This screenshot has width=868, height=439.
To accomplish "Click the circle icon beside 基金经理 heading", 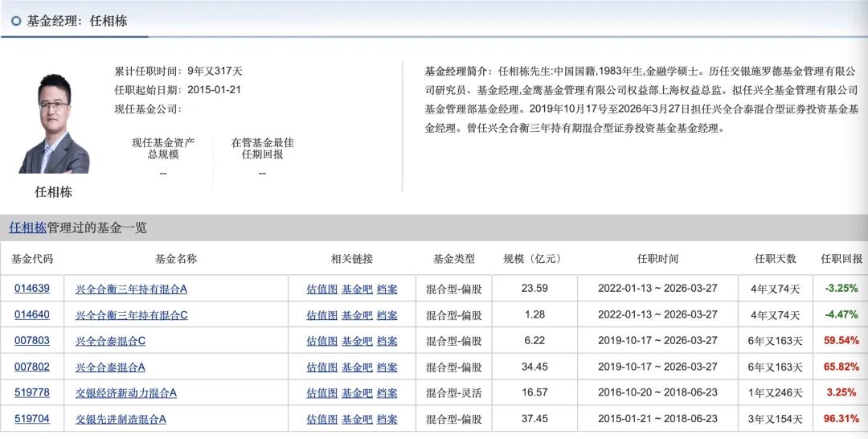I will [16, 21].
